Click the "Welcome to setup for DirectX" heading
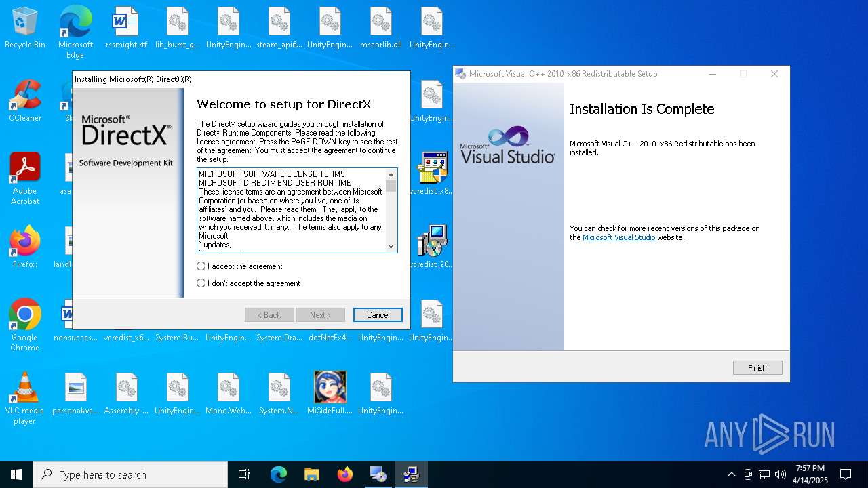The width and height of the screenshot is (868, 488). coord(283,104)
